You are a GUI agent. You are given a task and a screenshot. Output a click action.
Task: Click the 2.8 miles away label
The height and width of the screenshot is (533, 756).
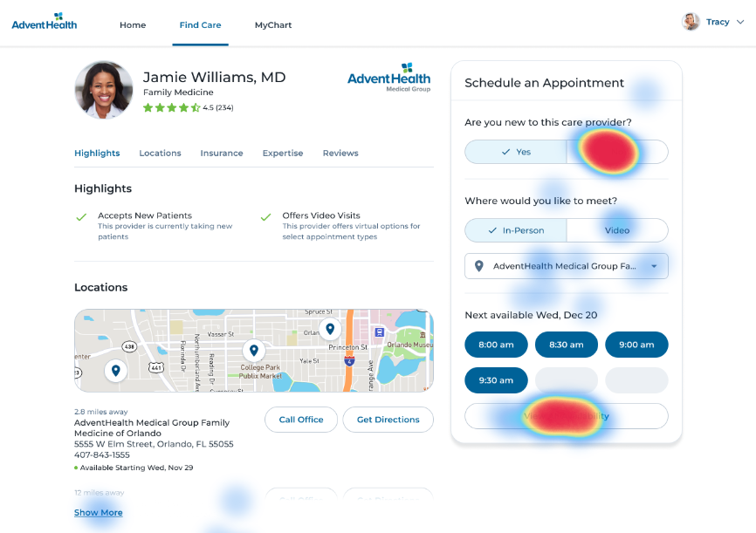(100, 412)
